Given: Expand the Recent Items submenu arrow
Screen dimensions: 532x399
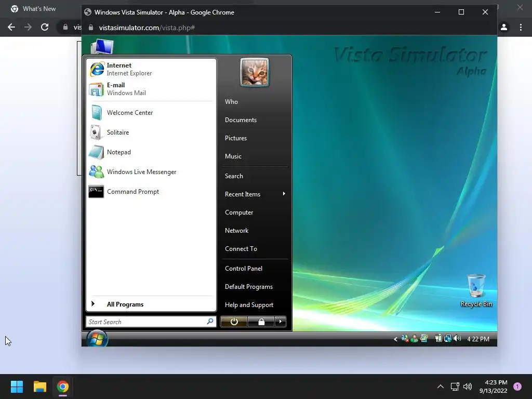Looking at the screenshot, I should click(284, 194).
